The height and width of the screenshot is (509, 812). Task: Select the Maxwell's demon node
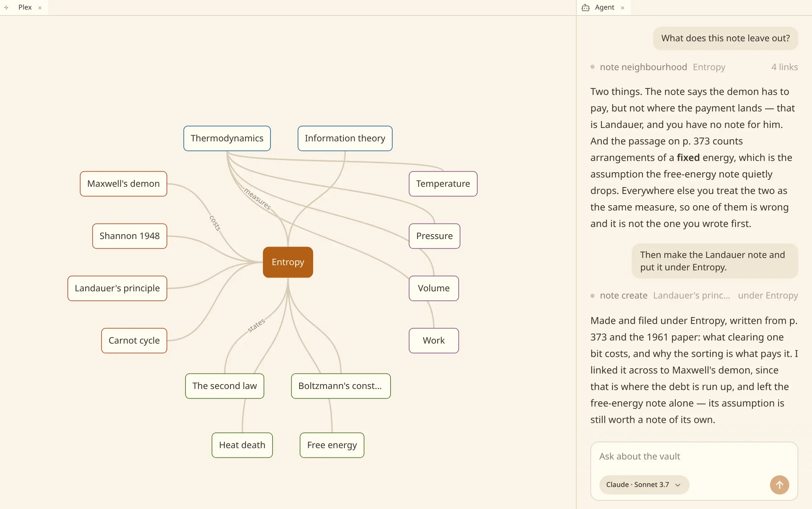point(124,184)
